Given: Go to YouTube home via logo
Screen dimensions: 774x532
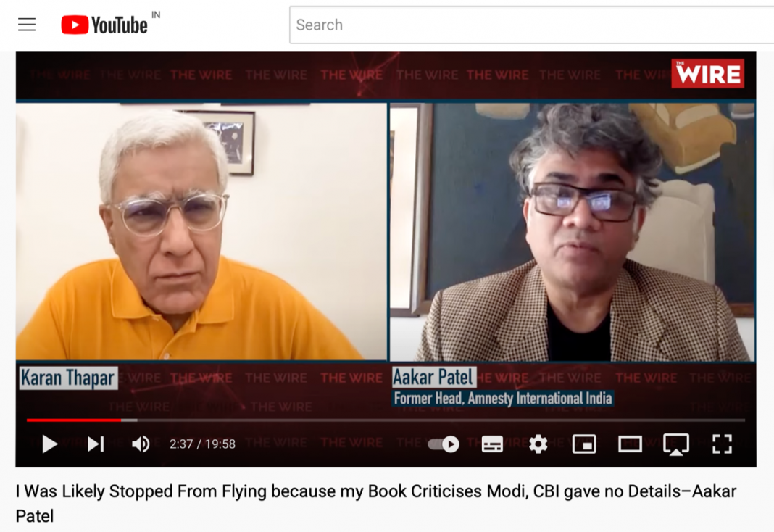Looking at the screenshot, I should click(104, 25).
